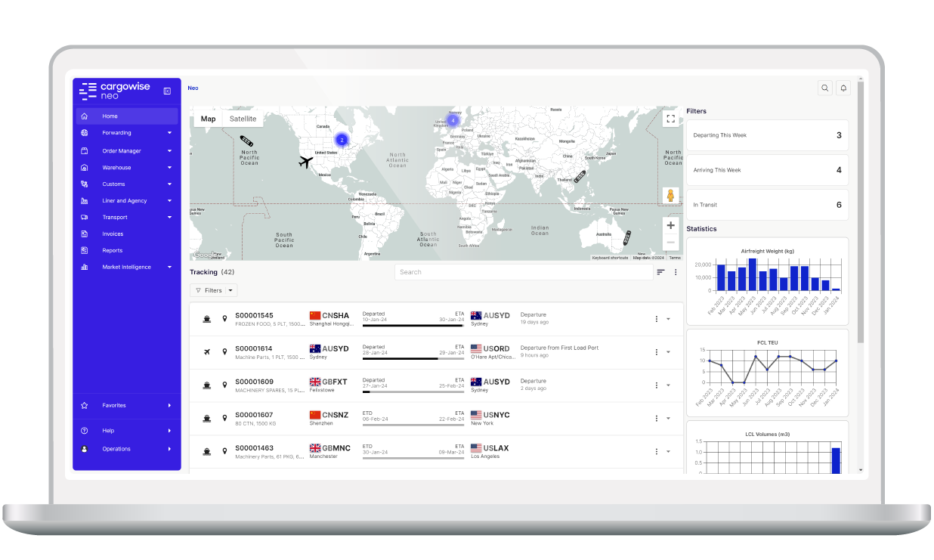934x560 pixels.
Task: Filter by Departing This Week
Action: click(767, 135)
